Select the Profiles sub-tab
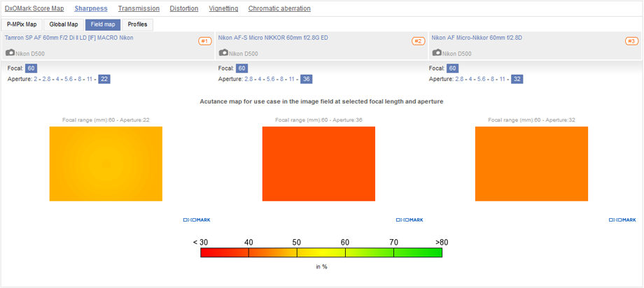The width and height of the screenshot is (644, 288). click(138, 24)
